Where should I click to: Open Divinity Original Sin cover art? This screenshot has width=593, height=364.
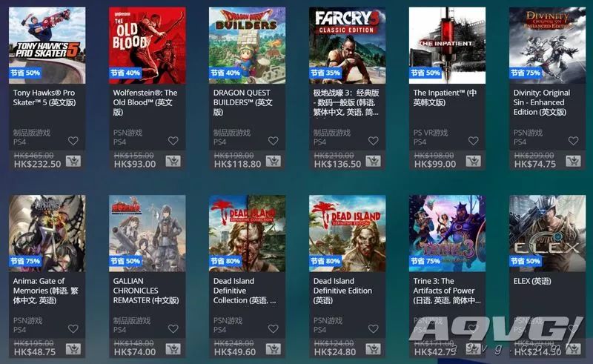547,45
